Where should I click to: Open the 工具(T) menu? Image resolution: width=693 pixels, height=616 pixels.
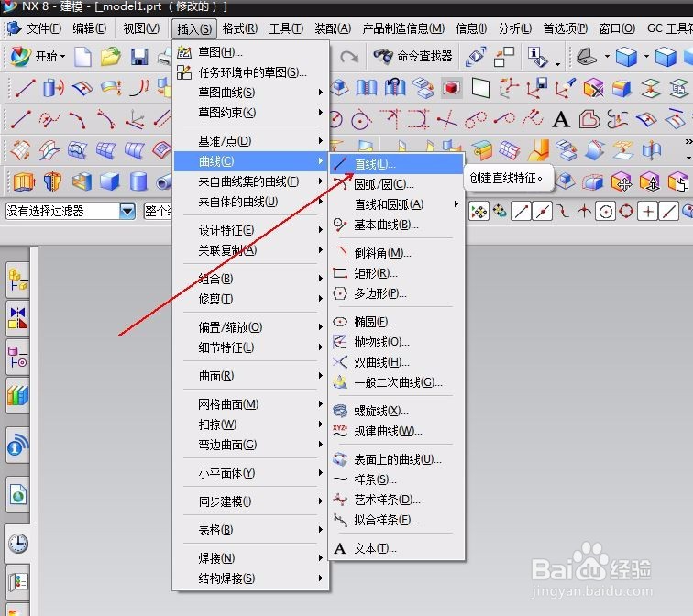pos(286,28)
